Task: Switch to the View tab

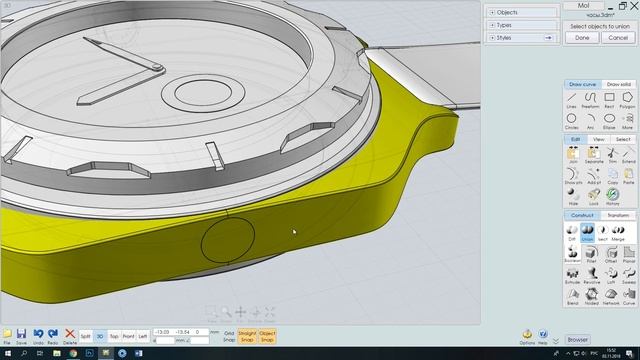Action: (x=598, y=139)
